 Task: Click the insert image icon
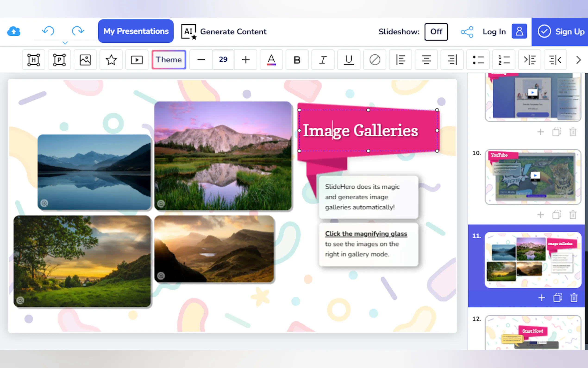click(85, 60)
